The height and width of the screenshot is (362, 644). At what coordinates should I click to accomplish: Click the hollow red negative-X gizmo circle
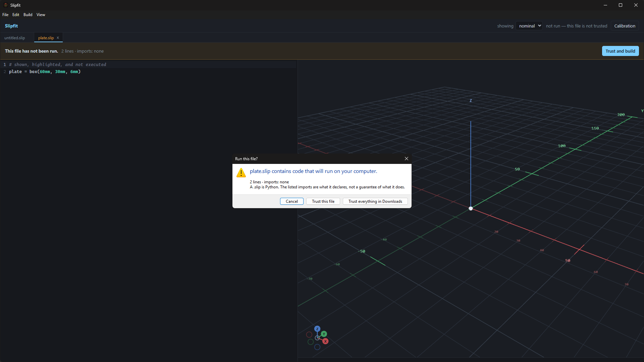tap(309, 335)
